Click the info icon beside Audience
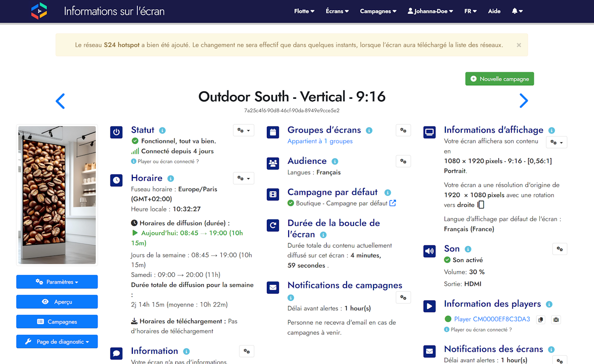The width and height of the screenshot is (594, 364). point(335,161)
